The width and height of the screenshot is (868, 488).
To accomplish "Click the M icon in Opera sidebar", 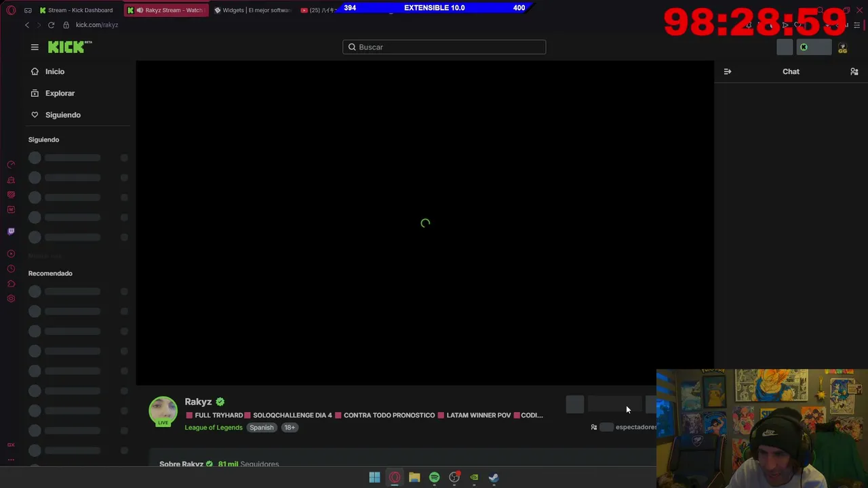I will (x=11, y=209).
